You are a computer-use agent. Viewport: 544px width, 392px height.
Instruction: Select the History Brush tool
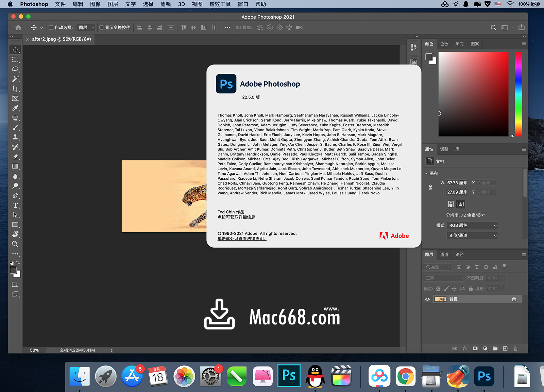(x=15, y=147)
